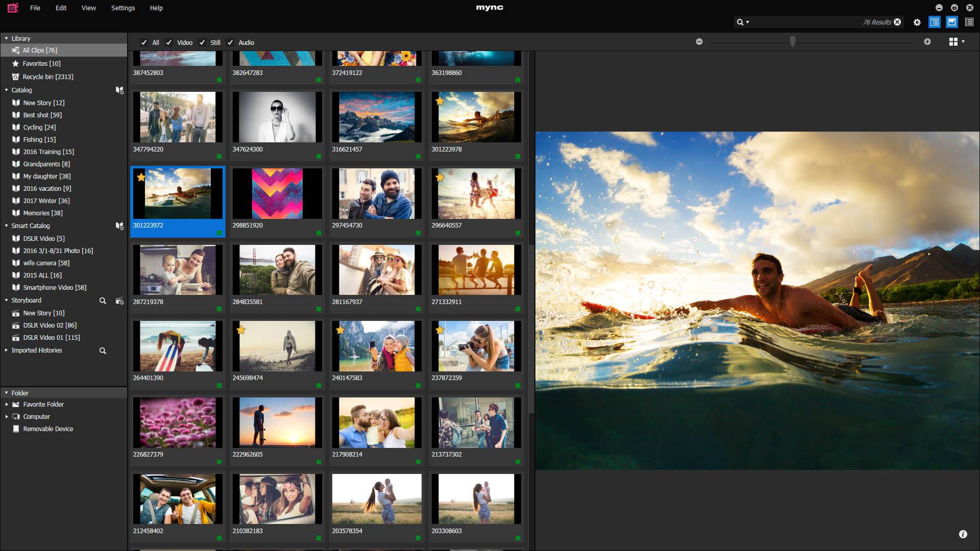Open the settings gear icon

917,22
